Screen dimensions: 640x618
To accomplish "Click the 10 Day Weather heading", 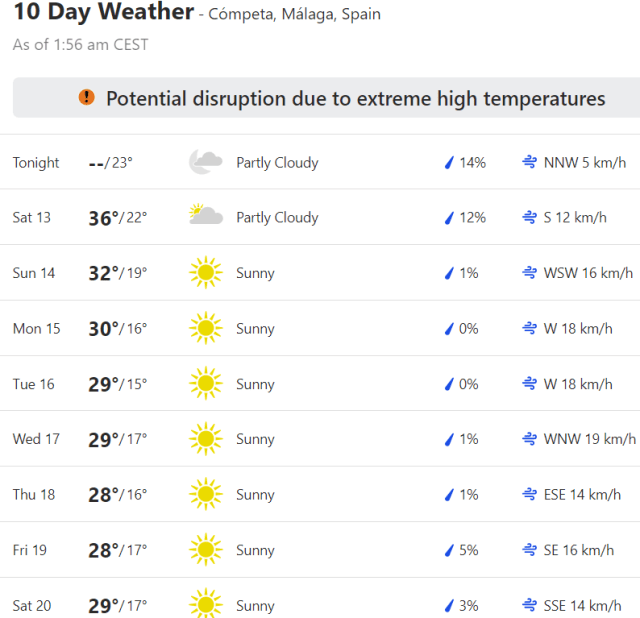I will [x=103, y=13].
